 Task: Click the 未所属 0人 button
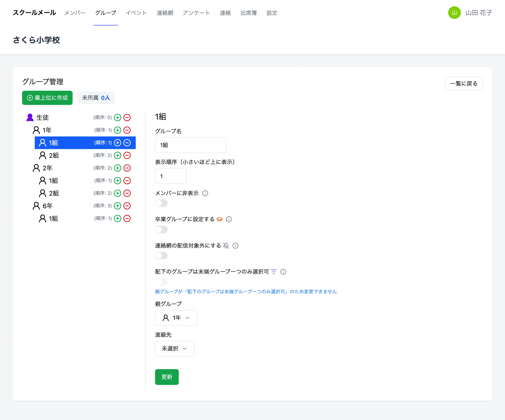pos(96,98)
